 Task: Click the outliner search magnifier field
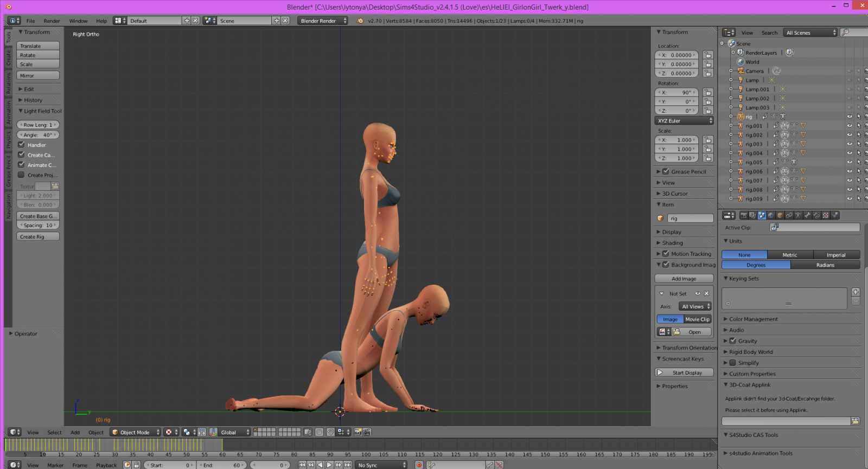pyautogui.click(x=854, y=33)
